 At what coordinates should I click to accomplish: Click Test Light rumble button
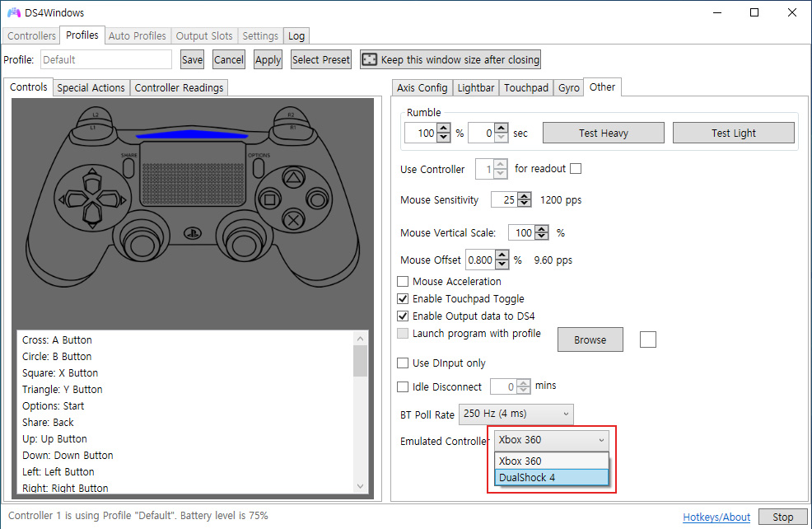point(733,133)
